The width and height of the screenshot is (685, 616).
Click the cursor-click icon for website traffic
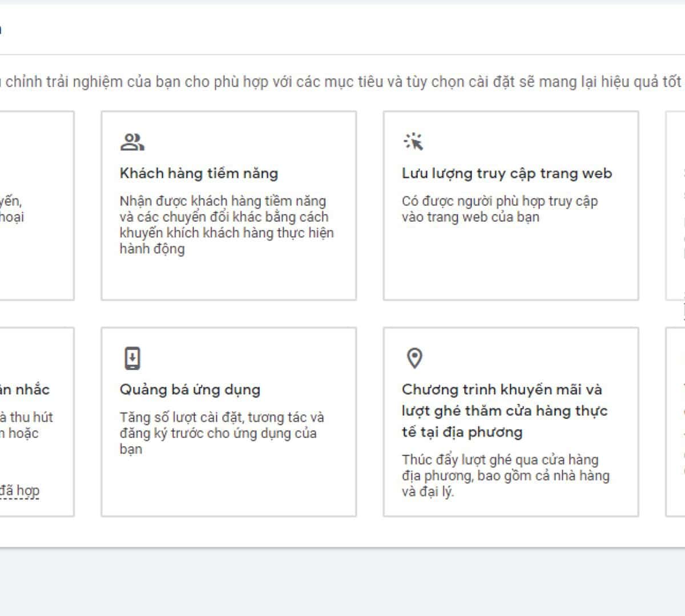coord(414,141)
